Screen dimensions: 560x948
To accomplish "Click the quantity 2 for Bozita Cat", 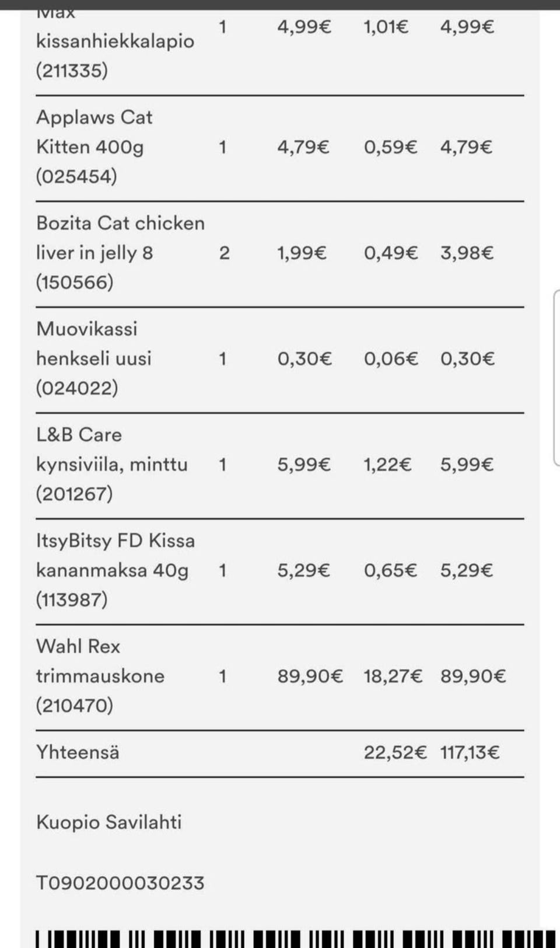I will pyautogui.click(x=224, y=253).
